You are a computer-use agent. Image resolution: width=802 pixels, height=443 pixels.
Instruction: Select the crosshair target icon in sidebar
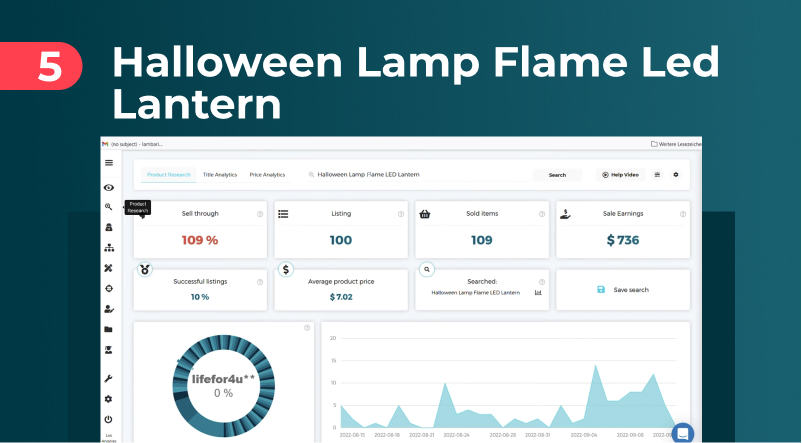click(109, 289)
